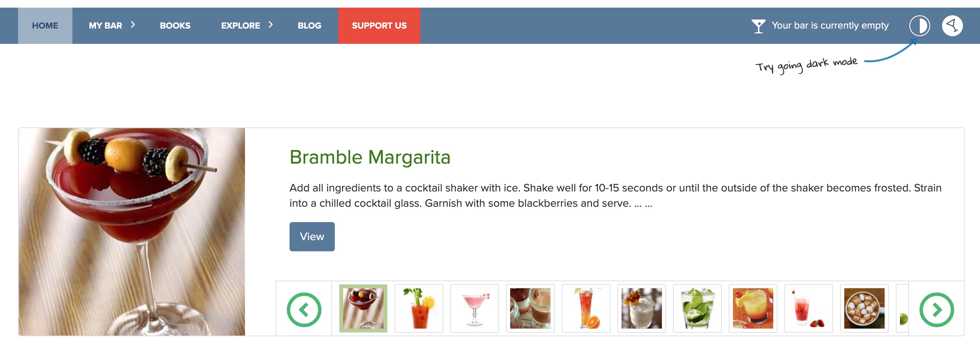Select the pink martini glass thumbnail
The height and width of the screenshot is (346, 980).
click(x=474, y=308)
